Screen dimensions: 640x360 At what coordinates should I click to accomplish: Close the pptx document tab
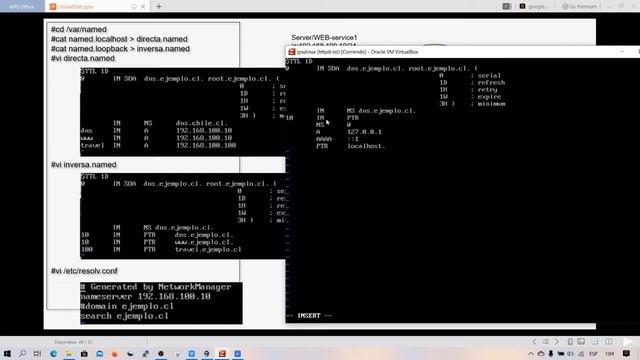(143, 7)
